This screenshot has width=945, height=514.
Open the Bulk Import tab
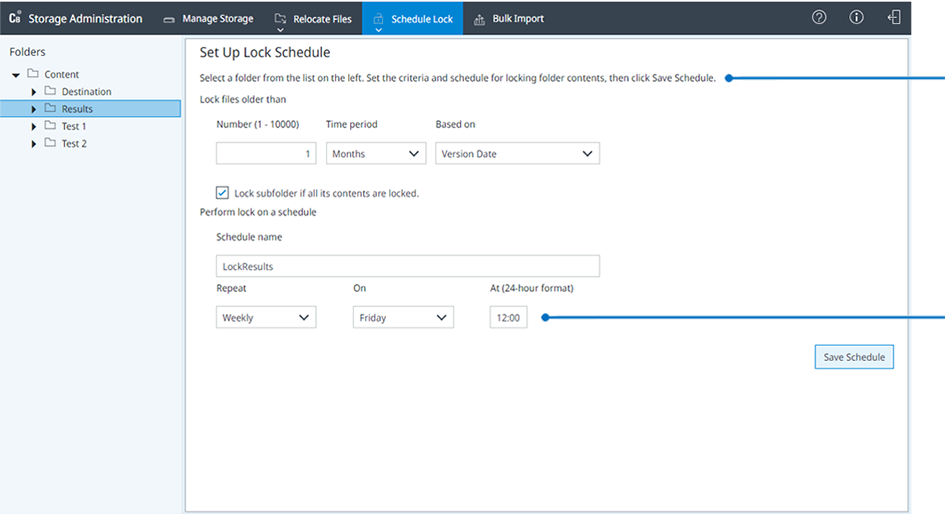pos(508,19)
